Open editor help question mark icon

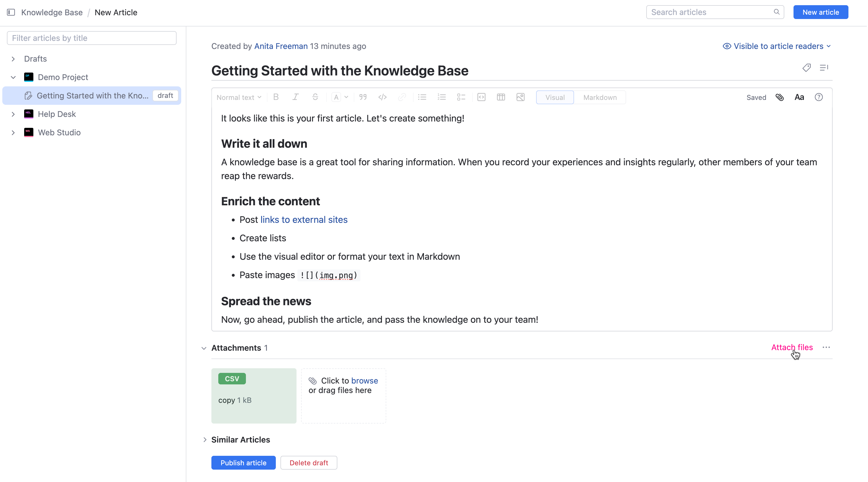tap(819, 97)
